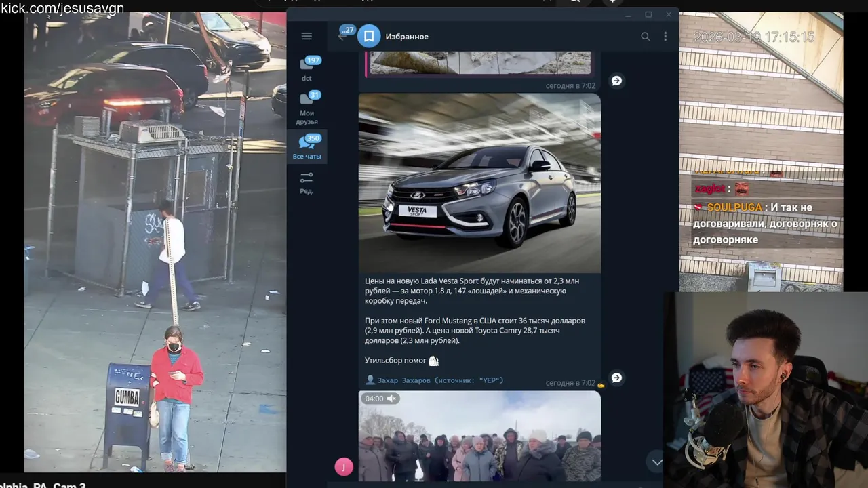The image size is (868, 488).
Task: Open Telegram hamburger main menu
Action: (x=307, y=36)
